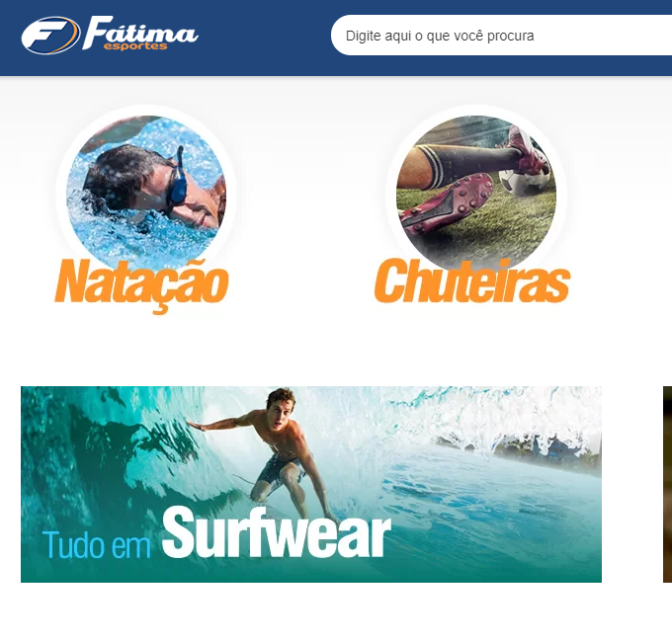Click the orange Natação category label
The height and width of the screenshot is (641, 672).
(141, 284)
